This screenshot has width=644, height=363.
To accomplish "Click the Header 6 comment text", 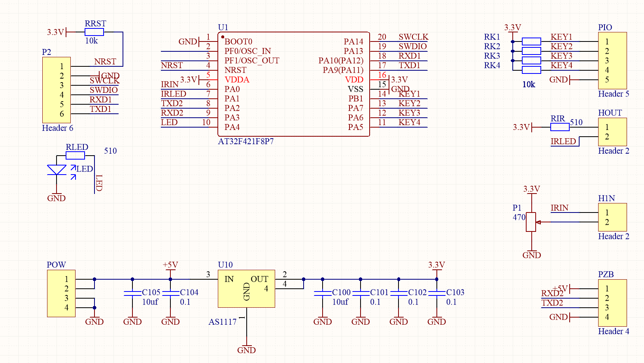I will click(x=58, y=128).
